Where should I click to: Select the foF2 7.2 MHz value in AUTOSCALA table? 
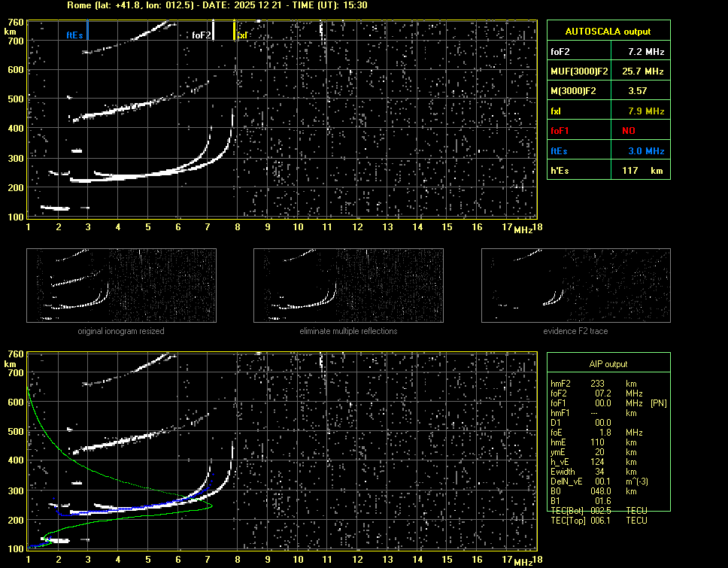pos(646,52)
